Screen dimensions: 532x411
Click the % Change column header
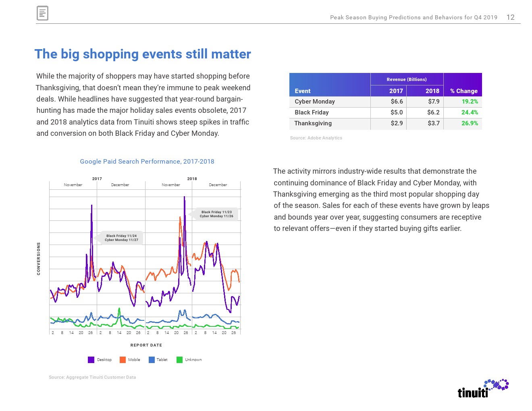tap(463, 91)
